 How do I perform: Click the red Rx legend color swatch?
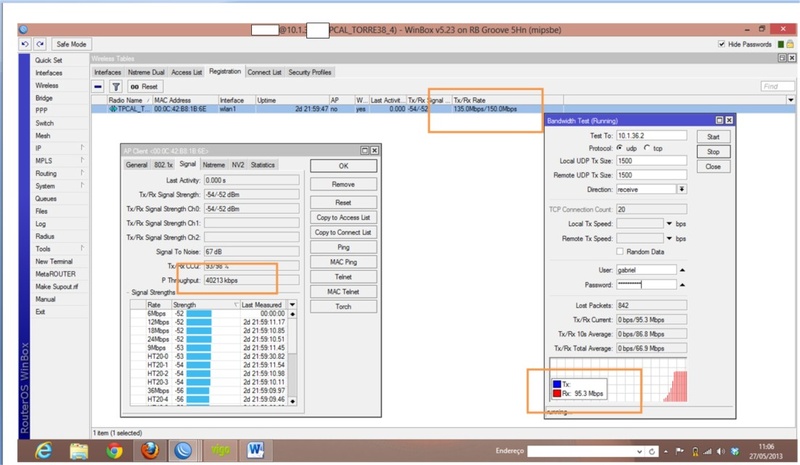tap(557, 394)
